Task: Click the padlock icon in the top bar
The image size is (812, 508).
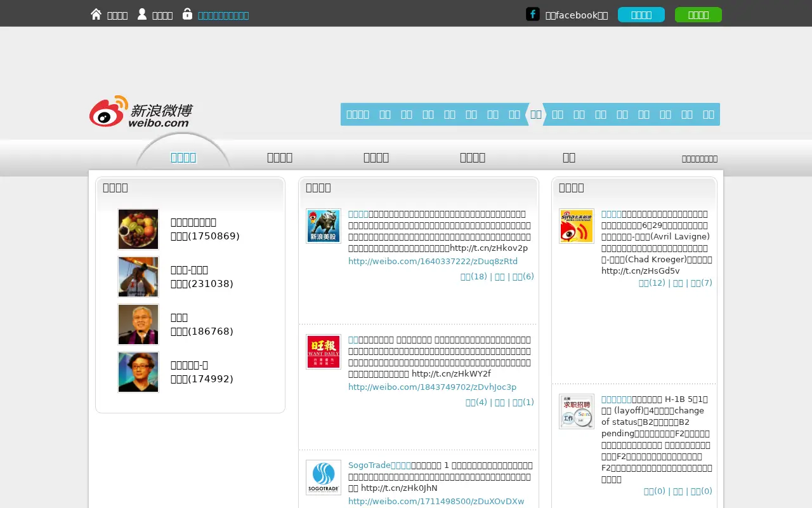Action: 187,14
